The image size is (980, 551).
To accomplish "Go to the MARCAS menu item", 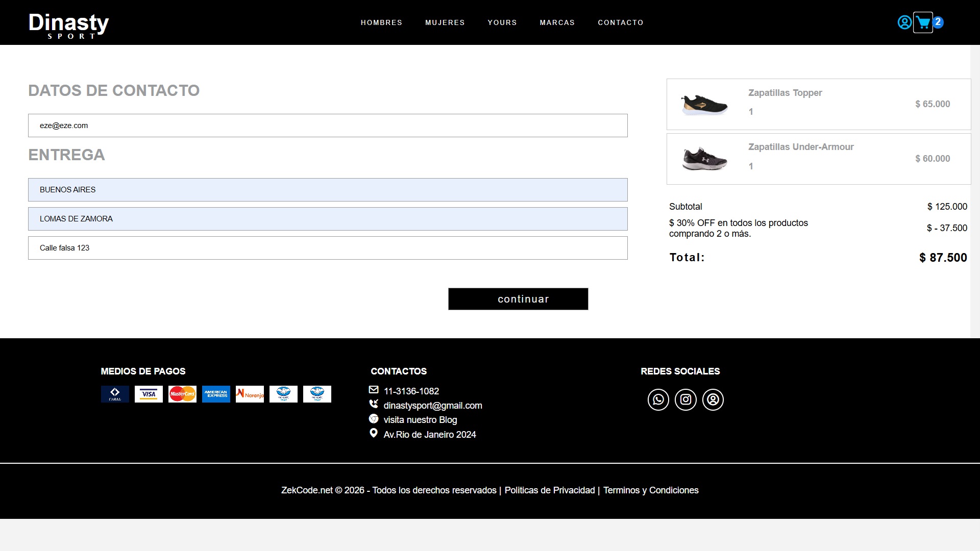I will click(x=557, y=22).
